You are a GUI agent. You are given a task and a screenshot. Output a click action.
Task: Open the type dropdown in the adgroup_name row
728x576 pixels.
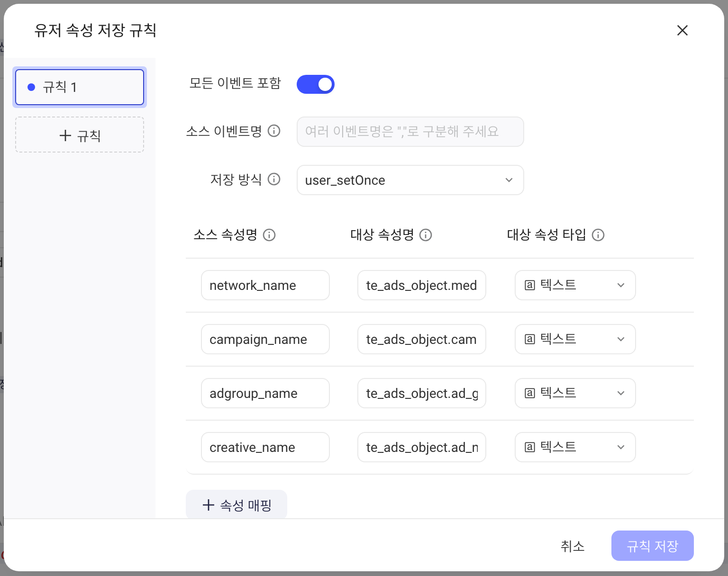575,393
